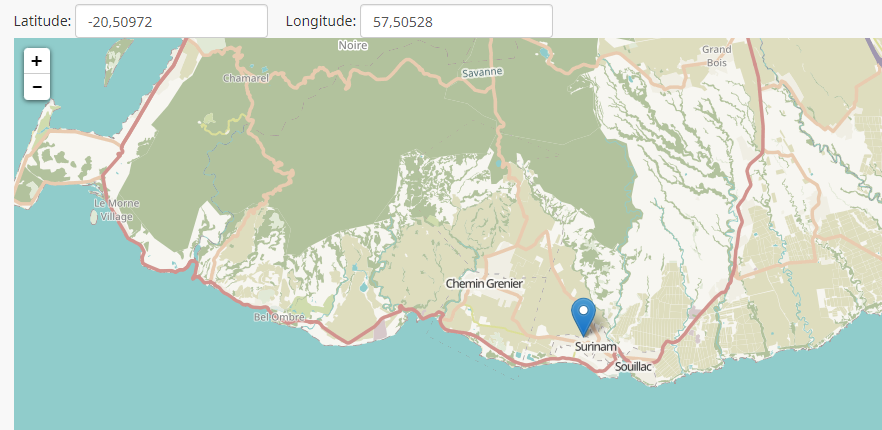Click the Grand Bois map label
This screenshot has height=430, width=882.
click(716, 55)
